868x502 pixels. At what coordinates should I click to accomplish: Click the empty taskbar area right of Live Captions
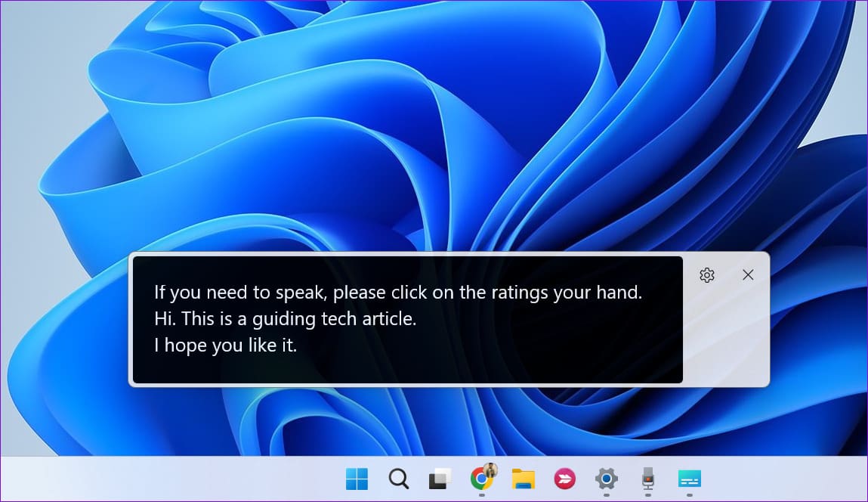pos(786,479)
